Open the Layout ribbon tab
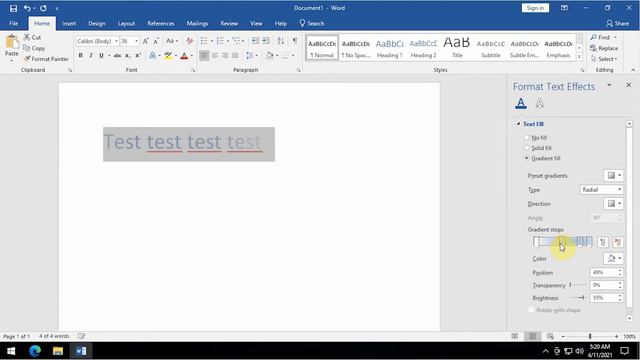 (126, 24)
